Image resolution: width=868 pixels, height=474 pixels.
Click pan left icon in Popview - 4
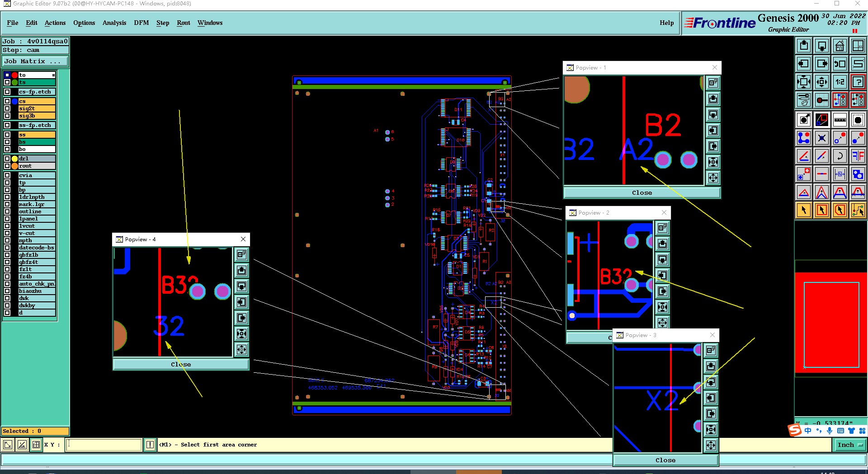pyautogui.click(x=242, y=302)
